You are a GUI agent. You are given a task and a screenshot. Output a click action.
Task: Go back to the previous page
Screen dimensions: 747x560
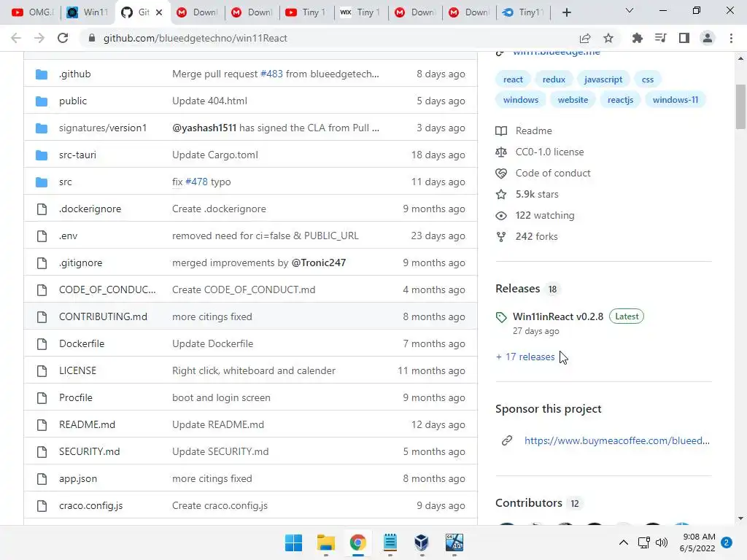coord(16,38)
